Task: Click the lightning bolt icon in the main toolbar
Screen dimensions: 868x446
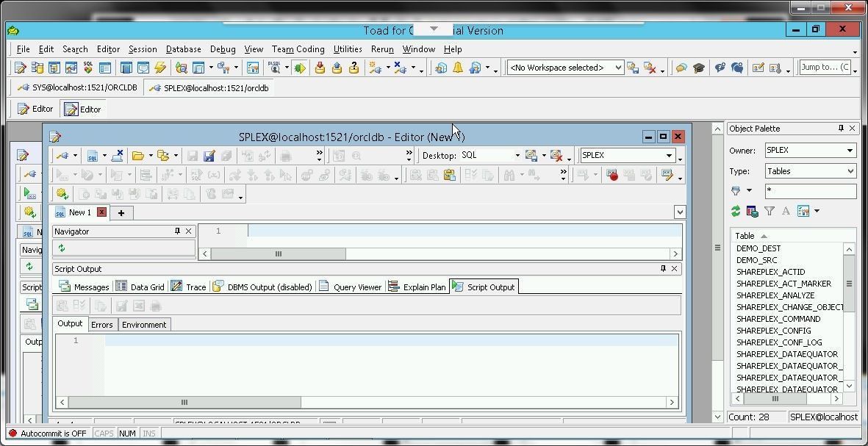Action: point(160,68)
